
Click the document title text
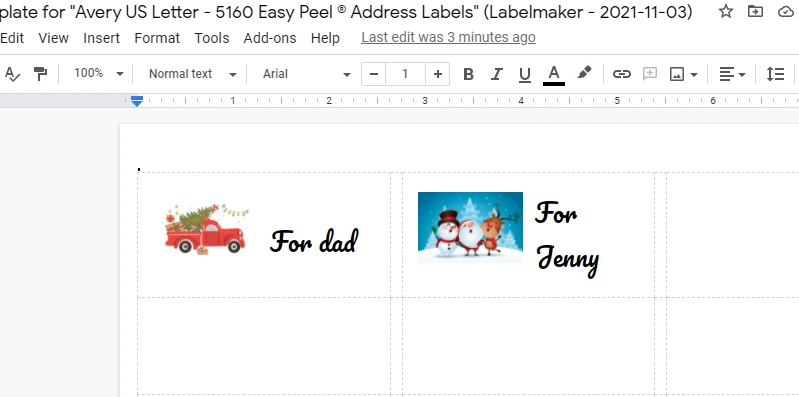(346, 12)
